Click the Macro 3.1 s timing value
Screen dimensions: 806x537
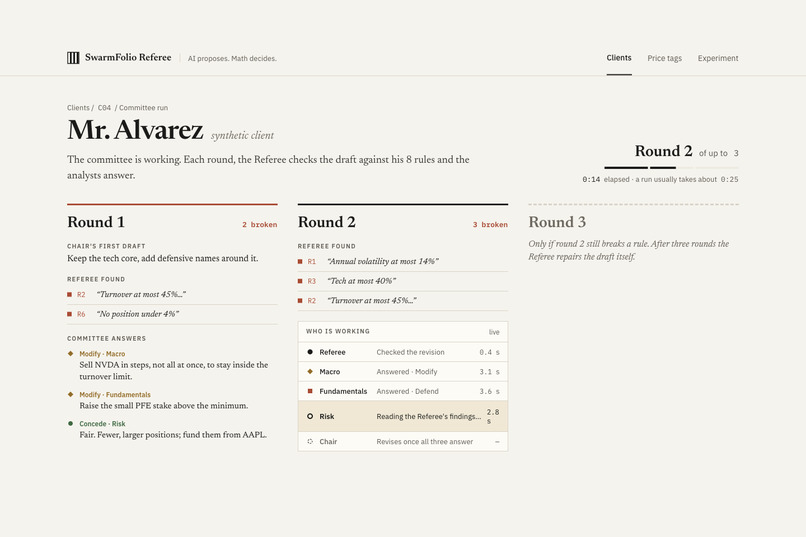(489, 372)
